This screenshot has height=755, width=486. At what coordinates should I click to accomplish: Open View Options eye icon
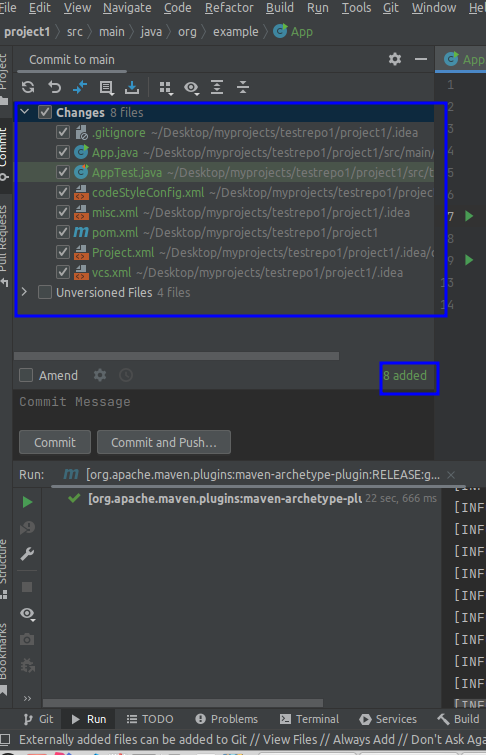[192, 88]
